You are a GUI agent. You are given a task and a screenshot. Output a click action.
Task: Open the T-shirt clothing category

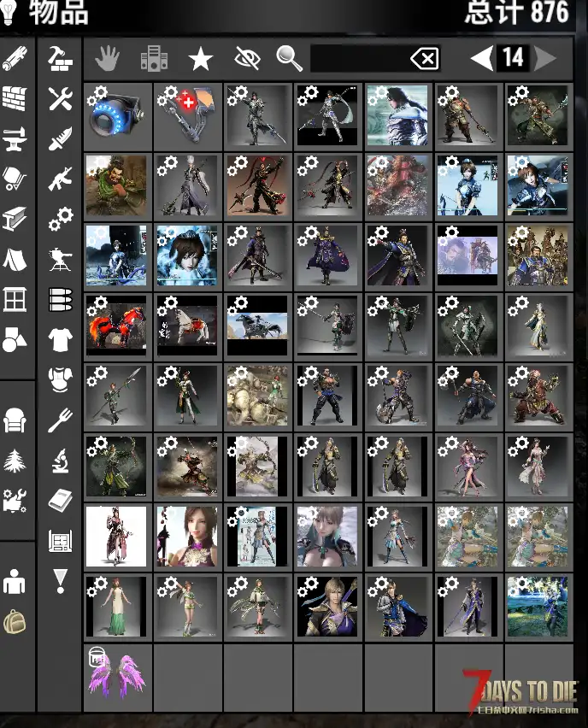[x=61, y=339]
